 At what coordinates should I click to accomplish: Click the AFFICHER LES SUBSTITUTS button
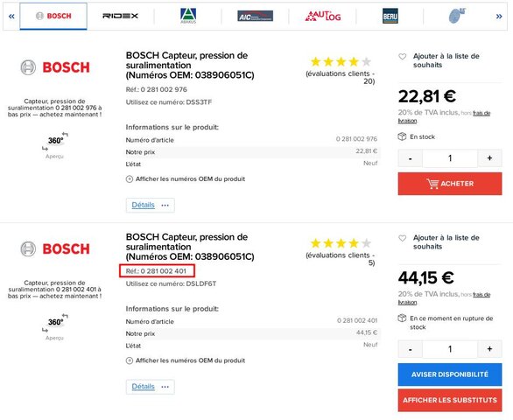450,400
